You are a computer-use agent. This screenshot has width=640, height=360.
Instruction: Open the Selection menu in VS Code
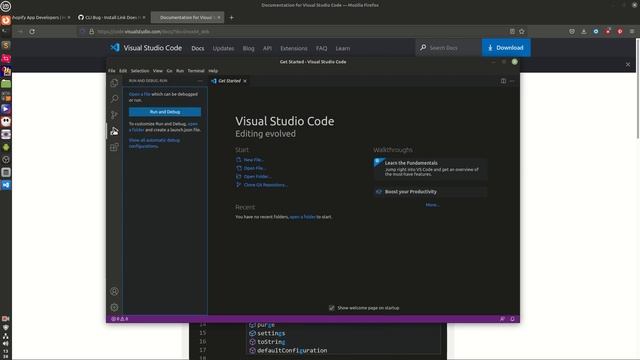140,71
